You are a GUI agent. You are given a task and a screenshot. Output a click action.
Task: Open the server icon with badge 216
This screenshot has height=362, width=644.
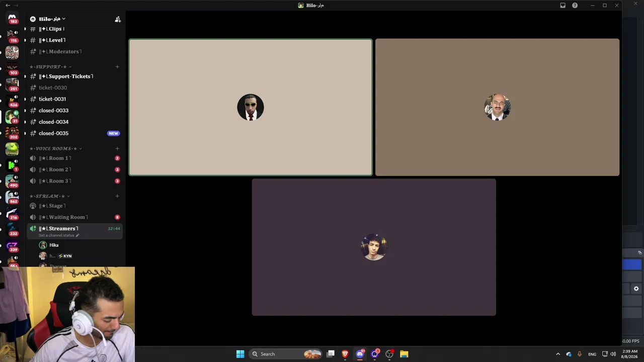coord(12,213)
